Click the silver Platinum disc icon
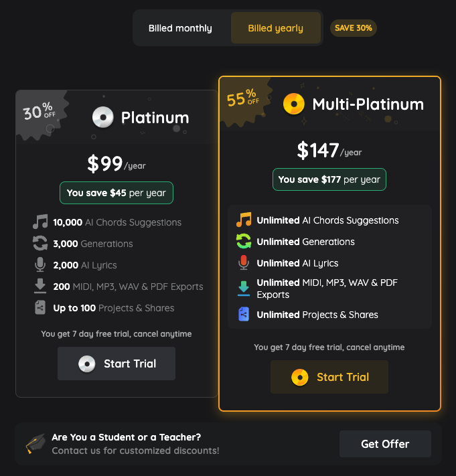Screen dimensions: 456x476 [102, 117]
